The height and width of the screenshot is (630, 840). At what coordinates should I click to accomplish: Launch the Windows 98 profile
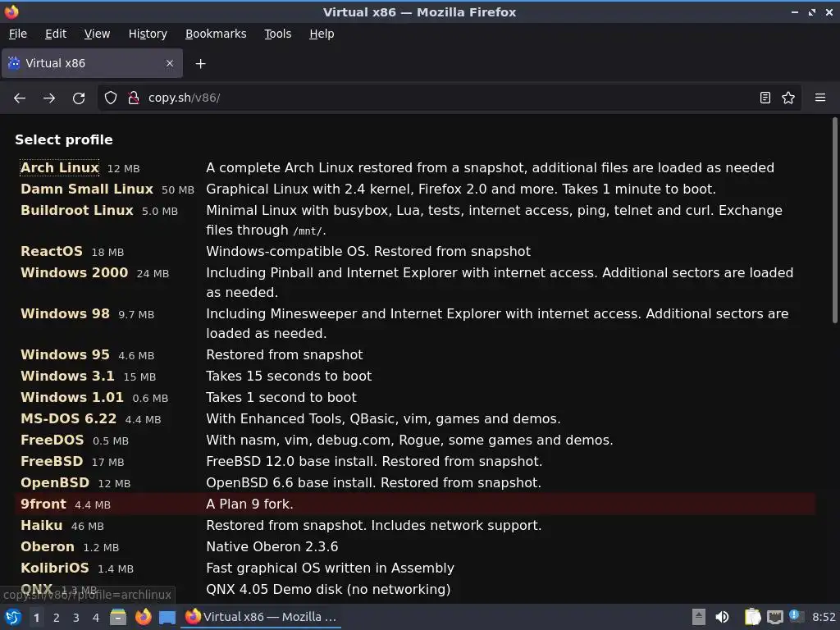point(65,314)
